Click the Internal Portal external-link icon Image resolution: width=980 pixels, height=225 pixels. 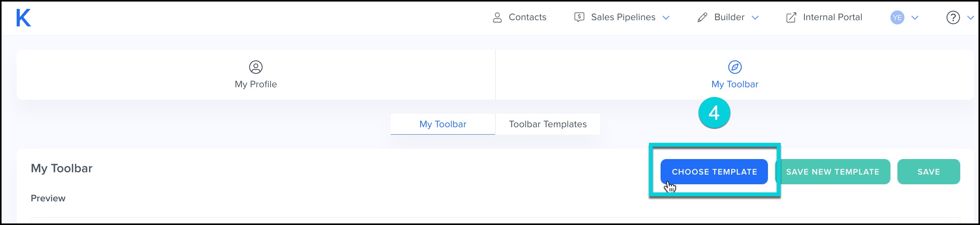tap(791, 17)
